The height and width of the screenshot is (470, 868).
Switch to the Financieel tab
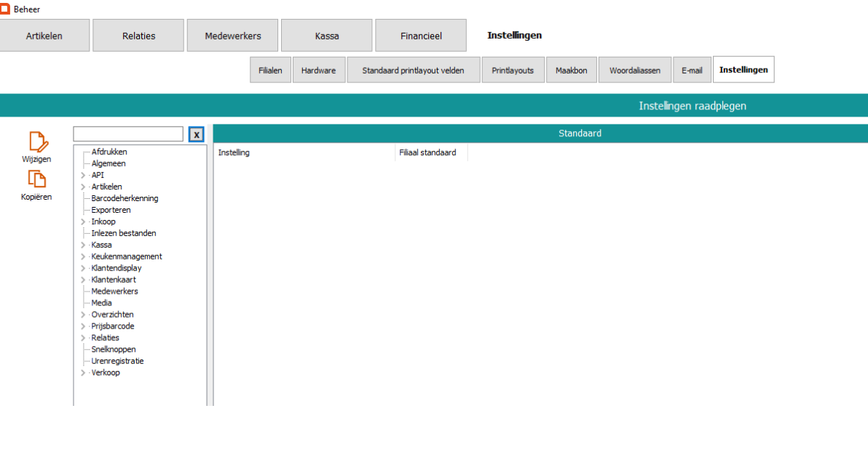point(421,36)
